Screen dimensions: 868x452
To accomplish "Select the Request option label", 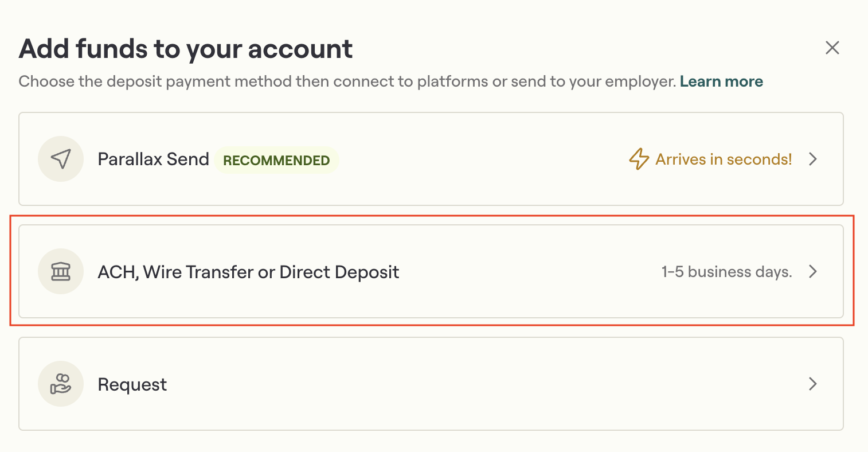I will pyautogui.click(x=132, y=384).
